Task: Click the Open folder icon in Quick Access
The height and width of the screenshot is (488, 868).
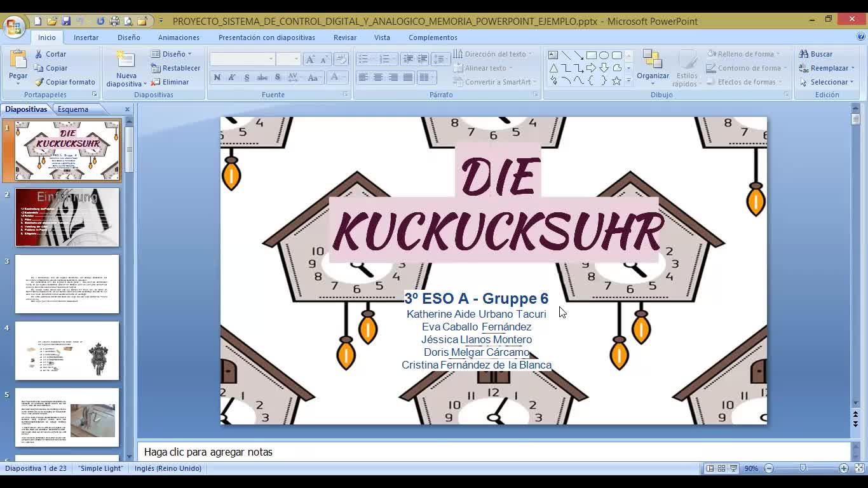Action: pos(52,21)
